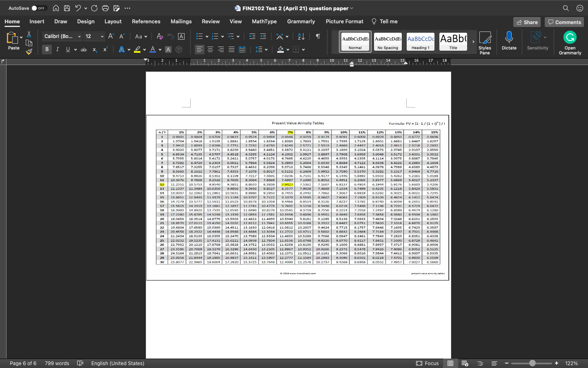Toggle underline formatting
The width and height of the screenshot is (588, 368).
point(68,49)
